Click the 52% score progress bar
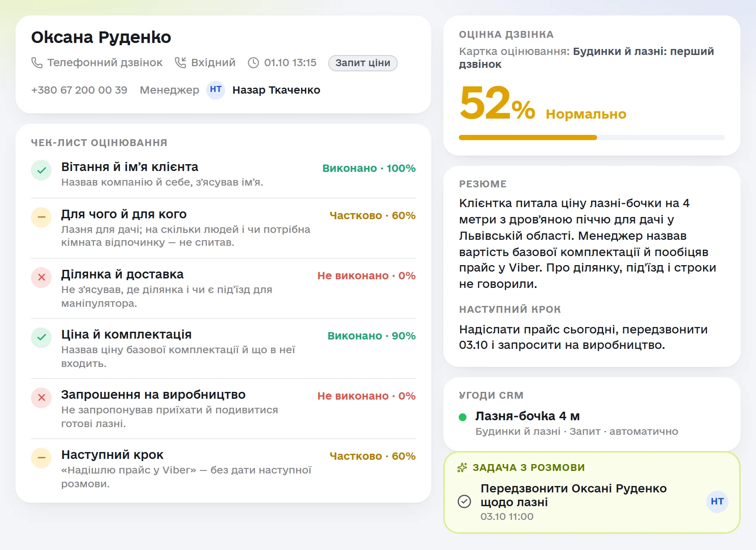This screenshot has height=550, width=756. [591, 137]
